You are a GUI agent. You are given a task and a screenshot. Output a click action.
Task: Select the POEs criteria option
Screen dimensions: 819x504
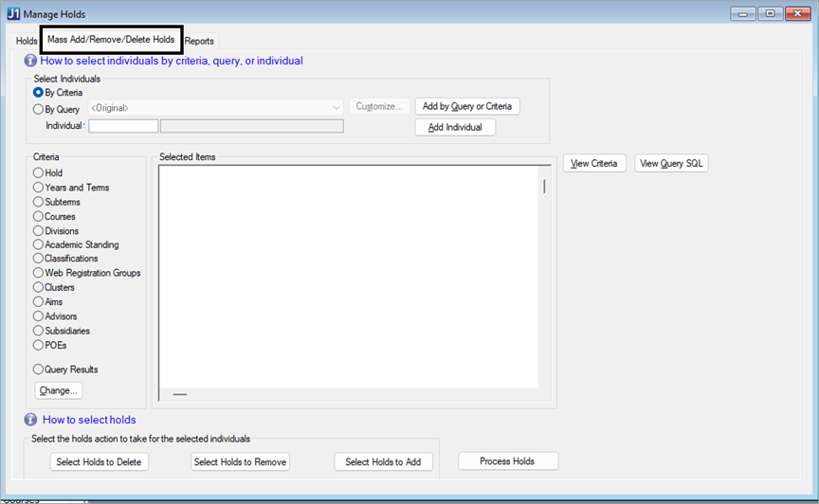click(x=38, y=345)
